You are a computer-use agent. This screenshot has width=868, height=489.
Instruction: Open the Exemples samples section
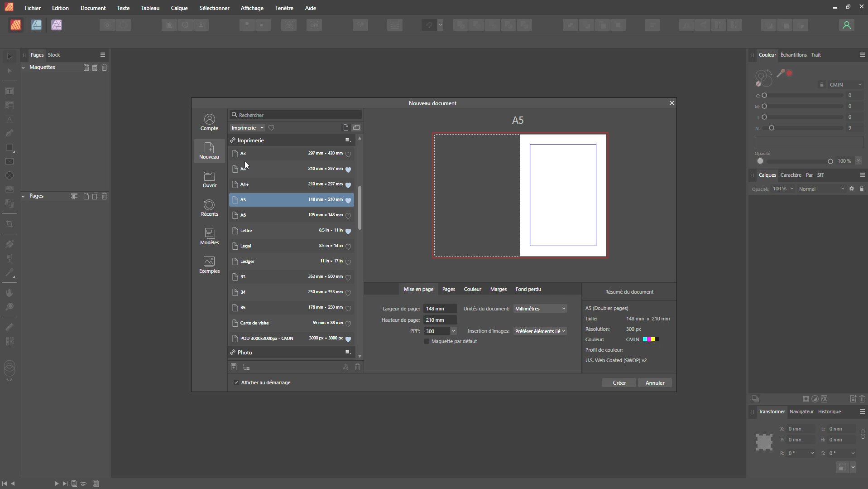(209, 265)
